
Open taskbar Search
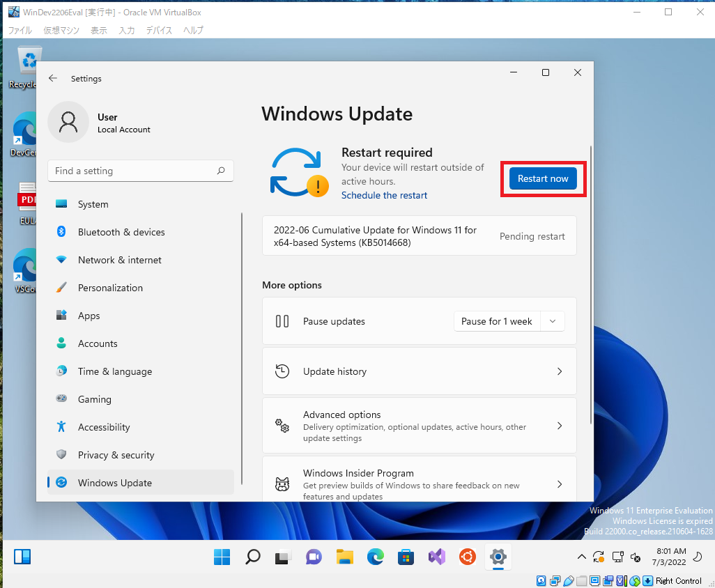tap(253, 557)
